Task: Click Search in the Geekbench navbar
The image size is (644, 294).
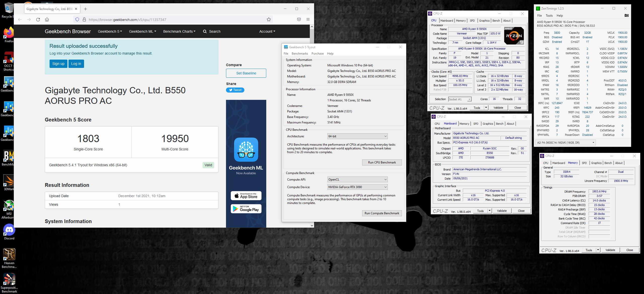Action: click(x=212, y=31)
